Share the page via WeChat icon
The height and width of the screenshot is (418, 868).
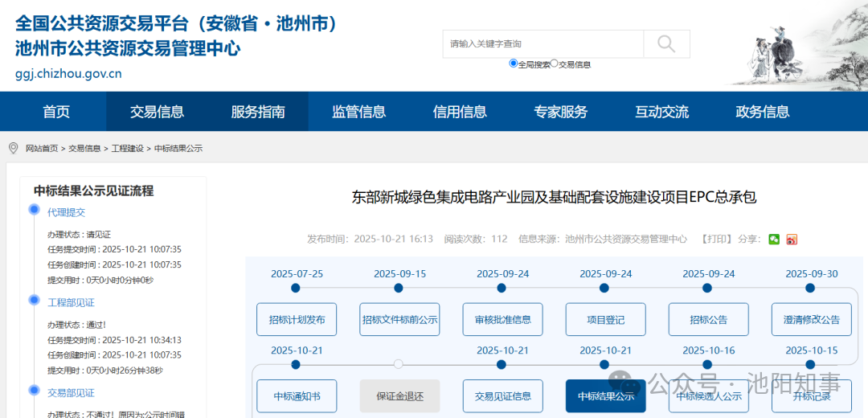[774, 239]
